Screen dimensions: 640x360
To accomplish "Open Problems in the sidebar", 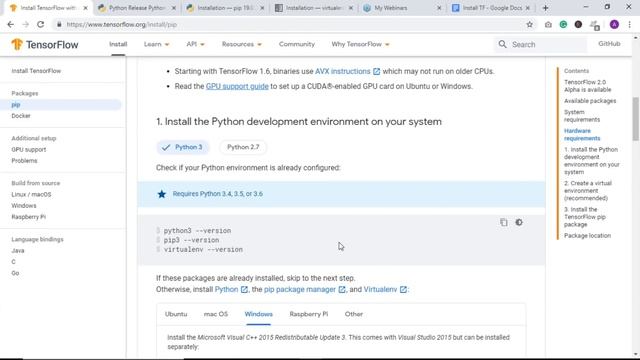I will (24, 161).
